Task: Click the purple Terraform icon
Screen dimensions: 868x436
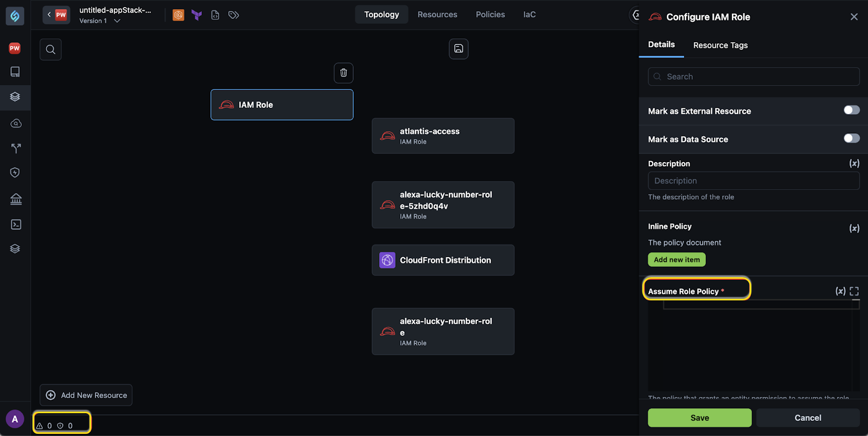Action: 196,15
